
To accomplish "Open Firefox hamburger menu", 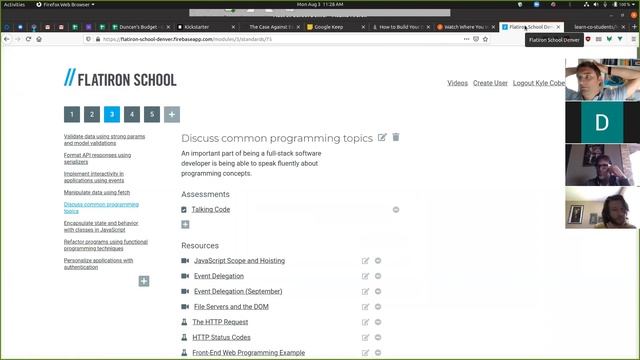I will 633,39.
